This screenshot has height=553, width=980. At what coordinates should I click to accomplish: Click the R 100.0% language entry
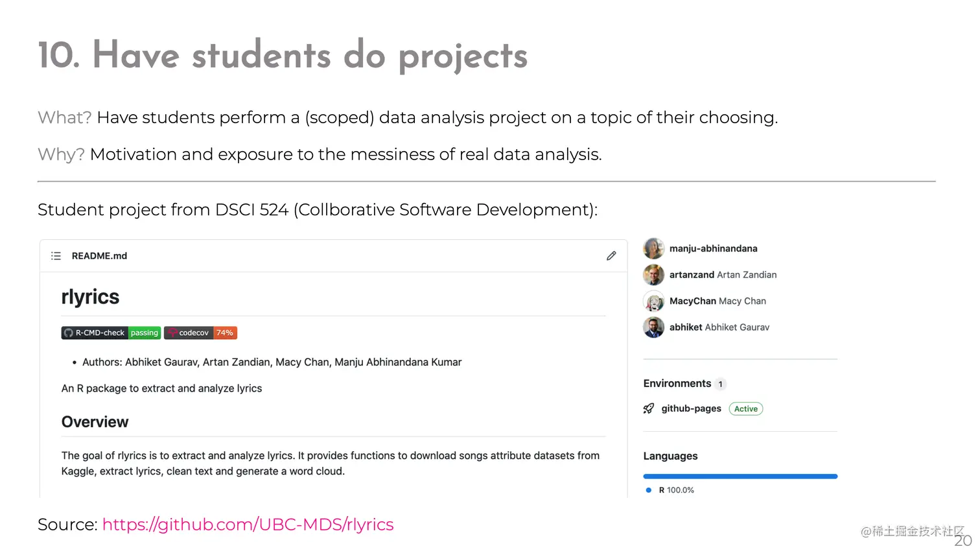(676, 490)
